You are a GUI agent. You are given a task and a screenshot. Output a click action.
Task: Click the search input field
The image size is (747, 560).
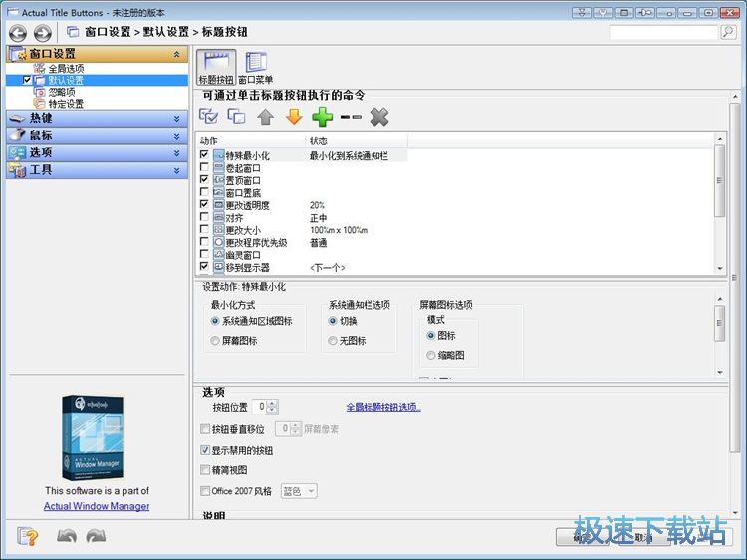663,32
